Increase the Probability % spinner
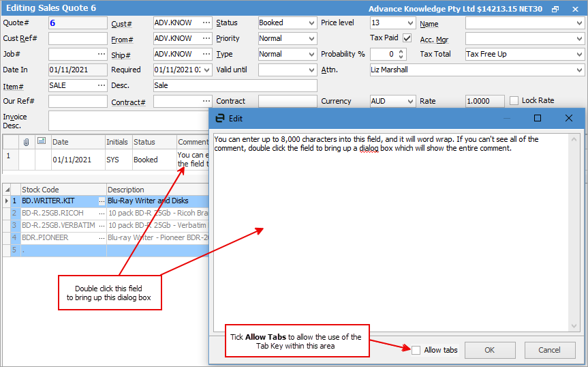This screenshot has width=588, height=367. [401, 52]
